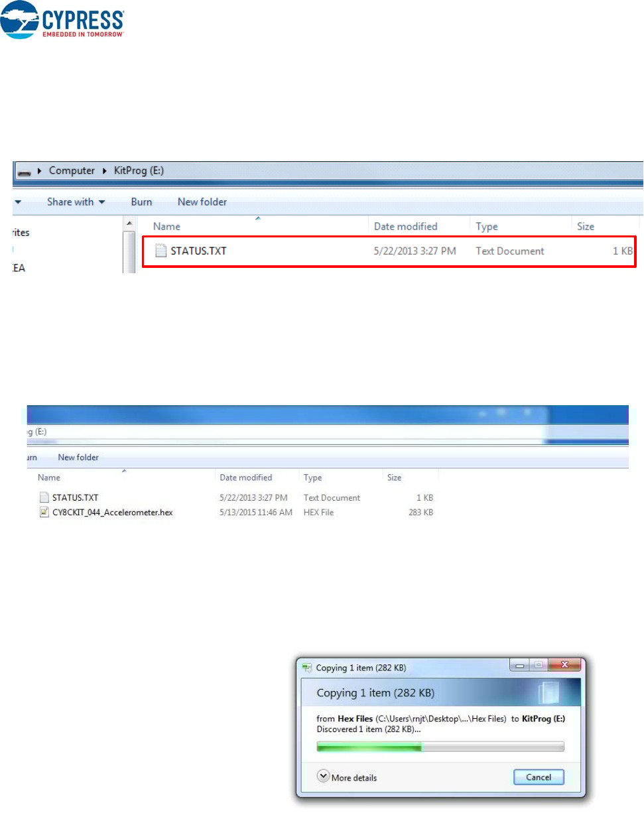644x813 pixels.
Task: Cancel the file copy operation
Action: pyautogui.click(x=538, y=777)
